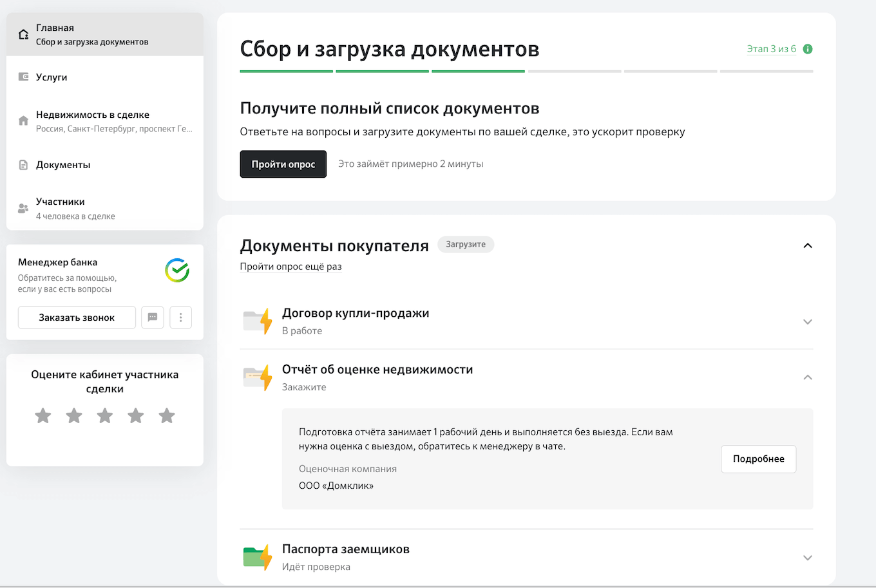Expand the Договор купли-продажи row
This screenshot has width=876, height=588.
808,321
